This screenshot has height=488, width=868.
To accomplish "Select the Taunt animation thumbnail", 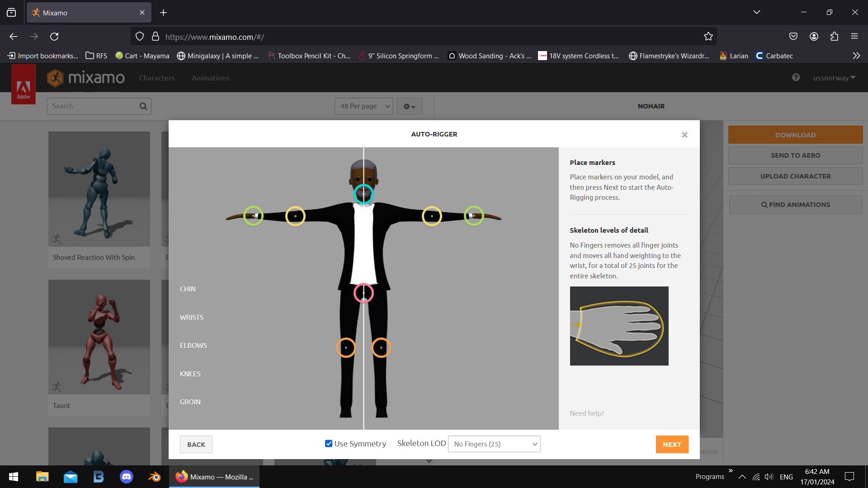I will (x=99, y=337).
